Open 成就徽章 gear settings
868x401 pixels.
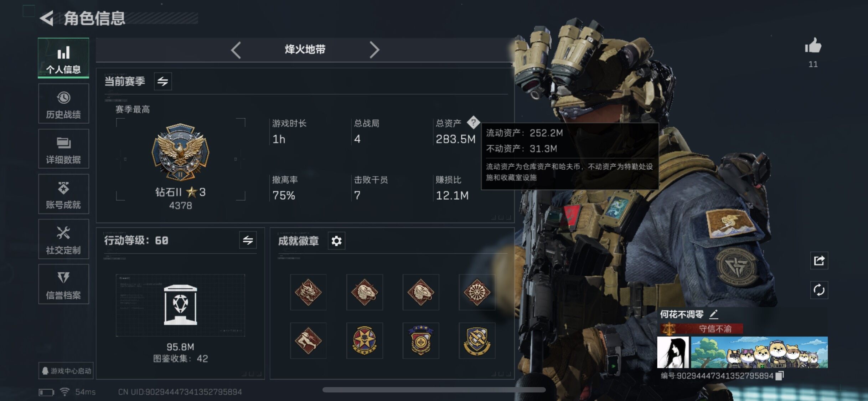336,241
